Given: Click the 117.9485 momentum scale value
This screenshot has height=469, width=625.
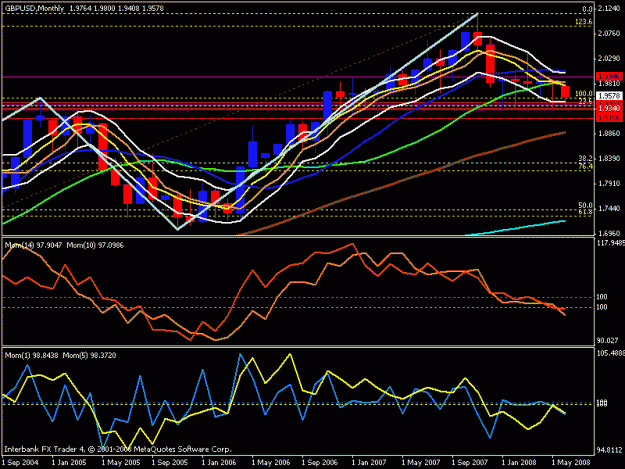Looking at the screenshot, I should pyautogui.click(x=610, y=243).
